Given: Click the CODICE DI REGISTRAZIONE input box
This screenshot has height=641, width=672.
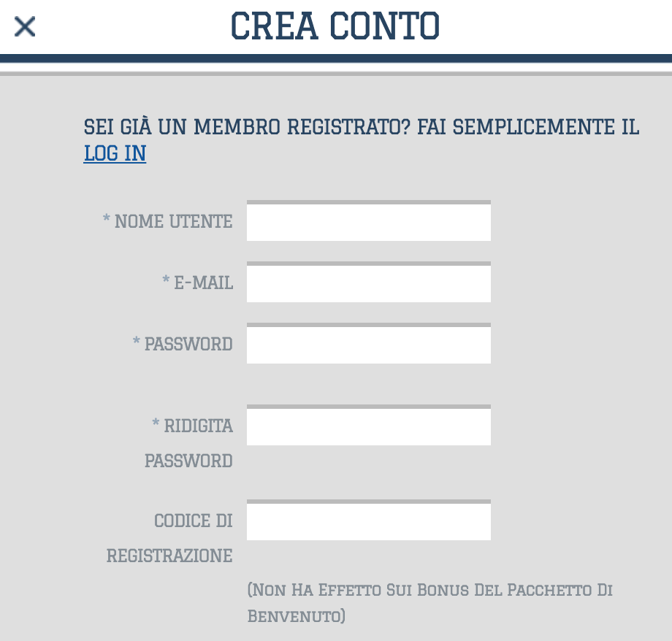Looking at the screenshot, I should (x=368, y=521).
